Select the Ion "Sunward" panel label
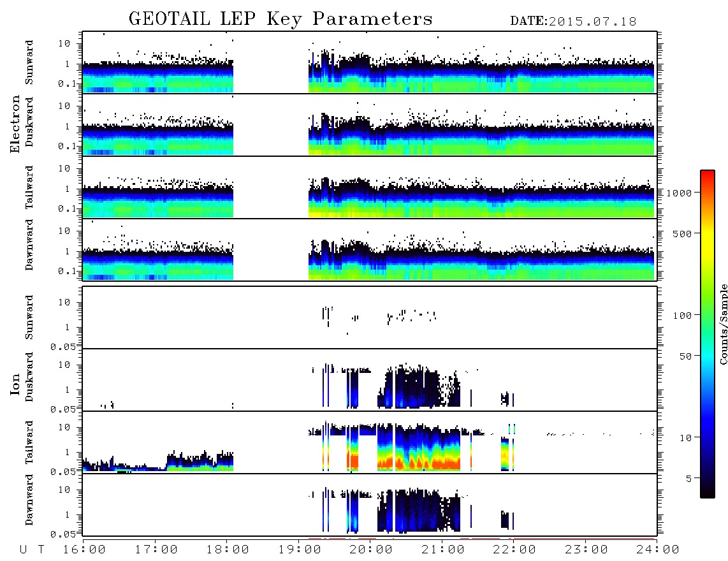728x561 pixels. pos(29,317)
